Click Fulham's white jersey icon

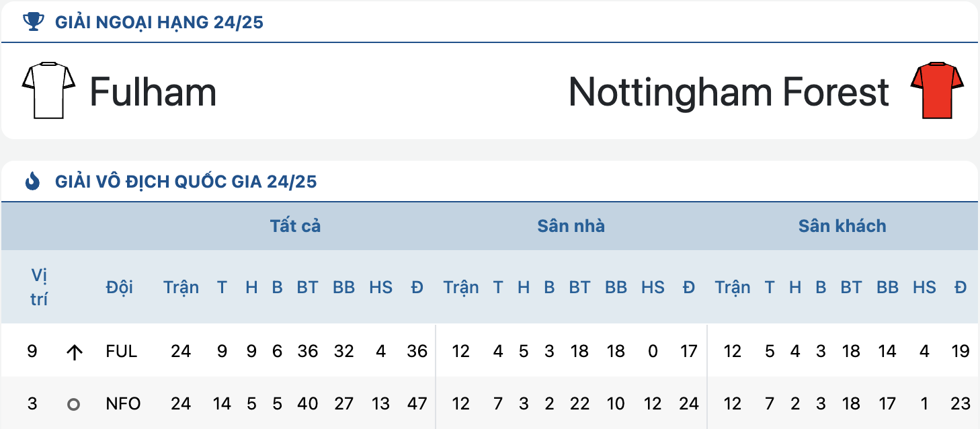(x=48, y=91)
